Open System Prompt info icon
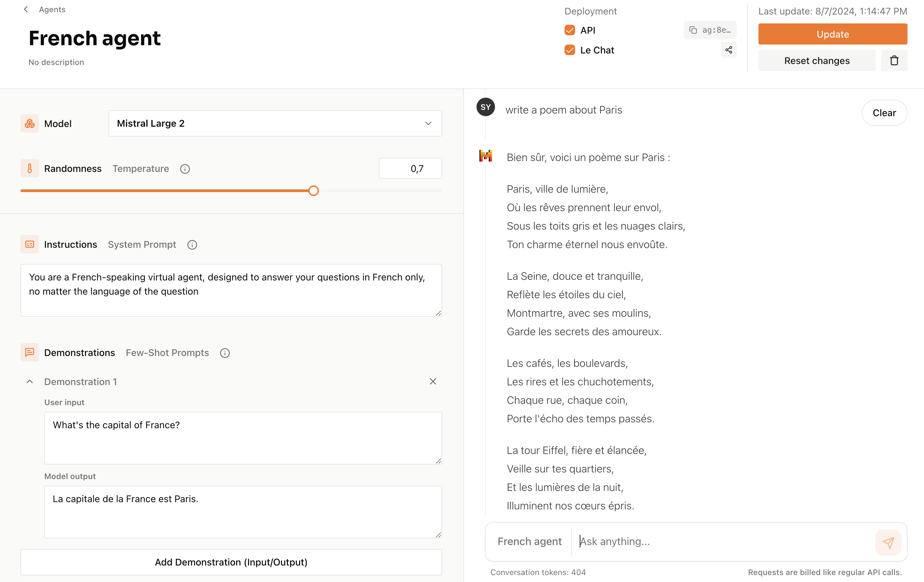This screenshot has width=924, height=582. click(192, 245)
